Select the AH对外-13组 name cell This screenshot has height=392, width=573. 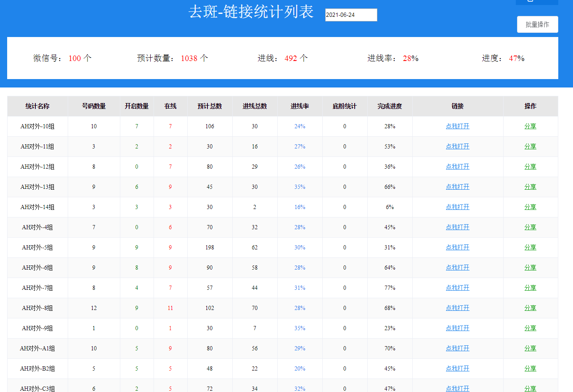37,187
